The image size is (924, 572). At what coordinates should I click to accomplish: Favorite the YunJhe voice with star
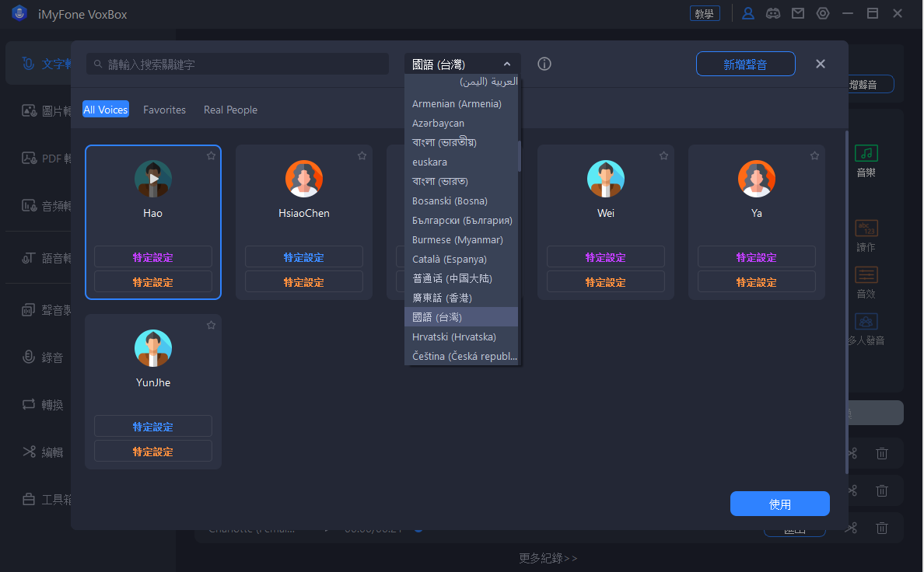(x=211, y=325)
